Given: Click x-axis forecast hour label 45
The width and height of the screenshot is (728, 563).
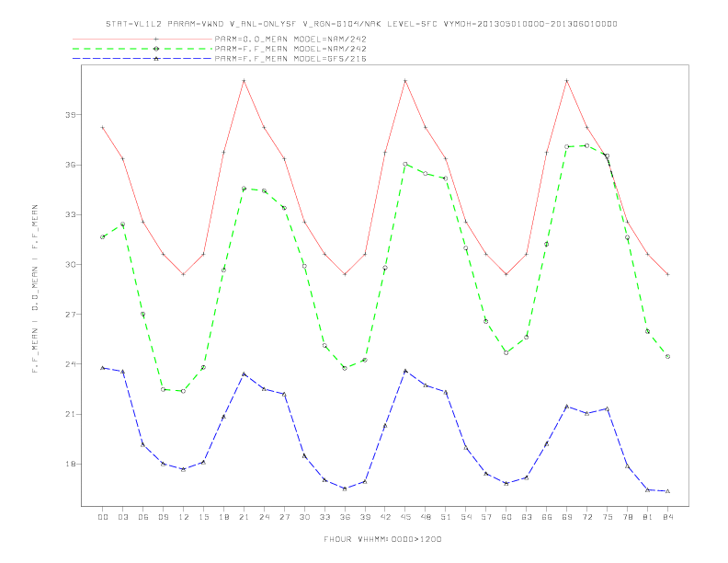Looking at the screenshot, I should (x=405, y=517).
